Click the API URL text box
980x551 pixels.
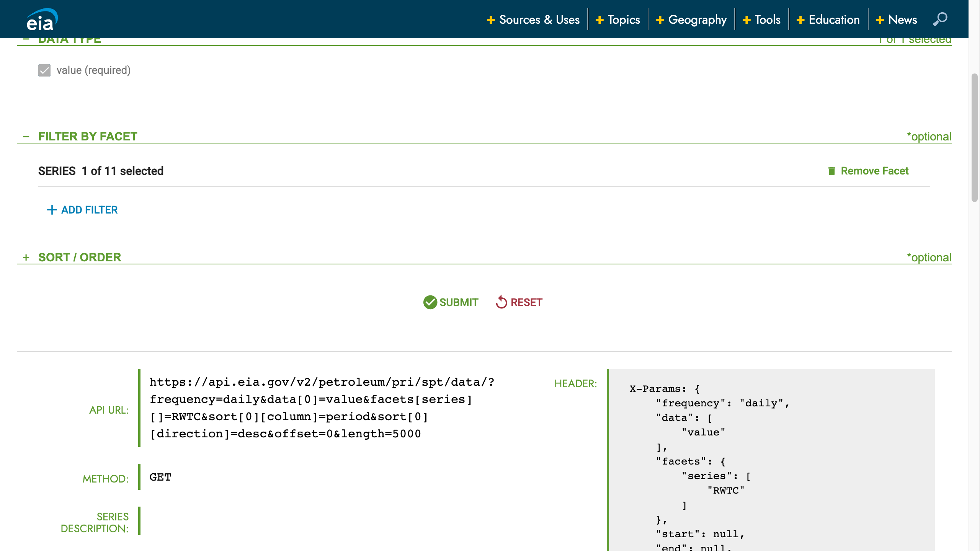point(322,408)
